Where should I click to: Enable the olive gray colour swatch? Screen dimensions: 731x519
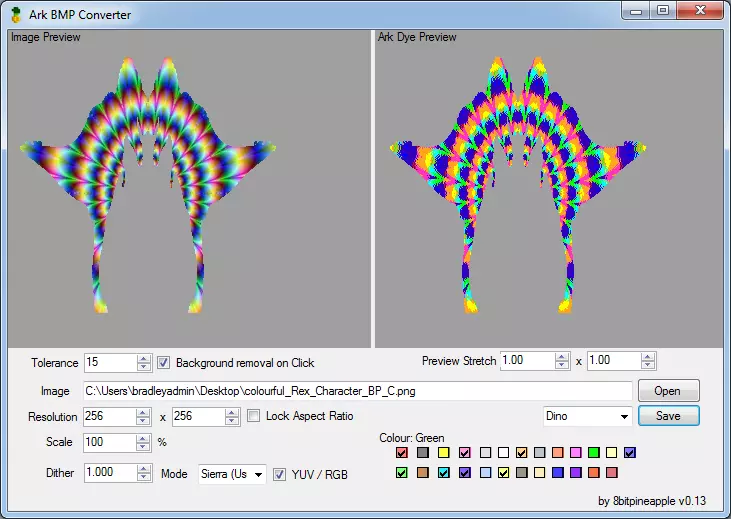point(521,473)
